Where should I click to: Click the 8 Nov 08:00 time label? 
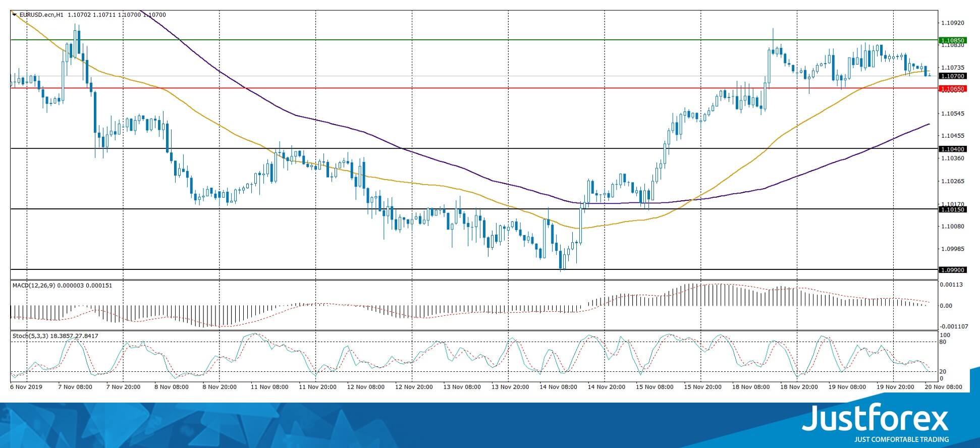point(172,387)
